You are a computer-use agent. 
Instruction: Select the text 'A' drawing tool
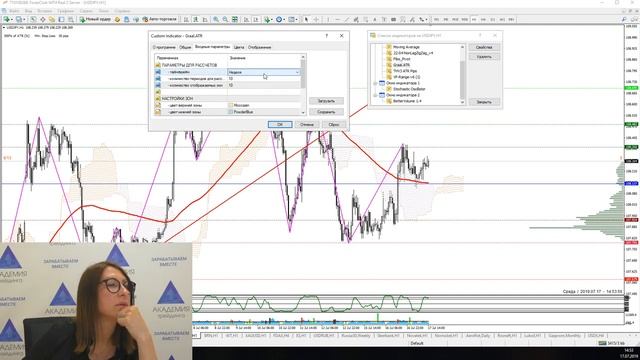pyautogui.click(x=375, y=19)
